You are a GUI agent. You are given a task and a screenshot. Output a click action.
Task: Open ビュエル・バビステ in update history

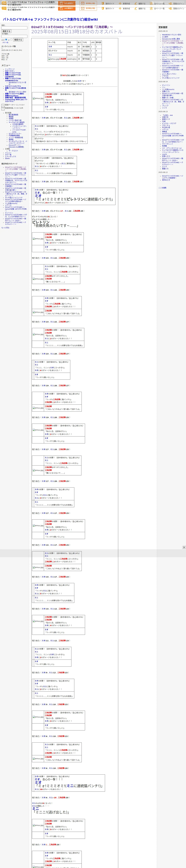(169, 123)
